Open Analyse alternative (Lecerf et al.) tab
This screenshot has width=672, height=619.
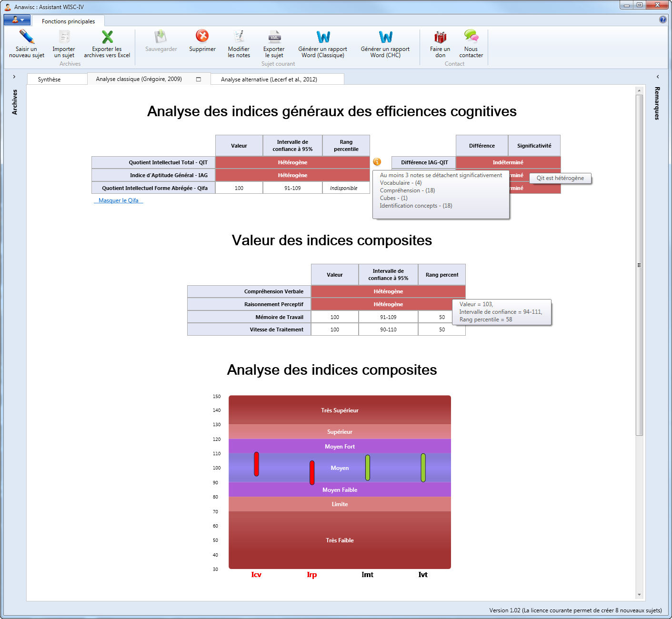click(269, 80)
